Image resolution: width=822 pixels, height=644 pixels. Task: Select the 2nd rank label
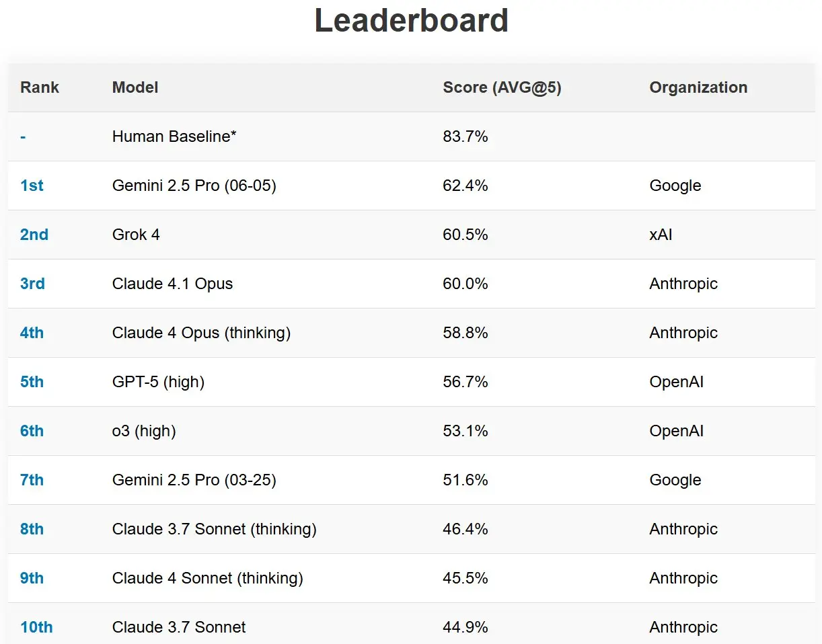(x=34, y=235)
